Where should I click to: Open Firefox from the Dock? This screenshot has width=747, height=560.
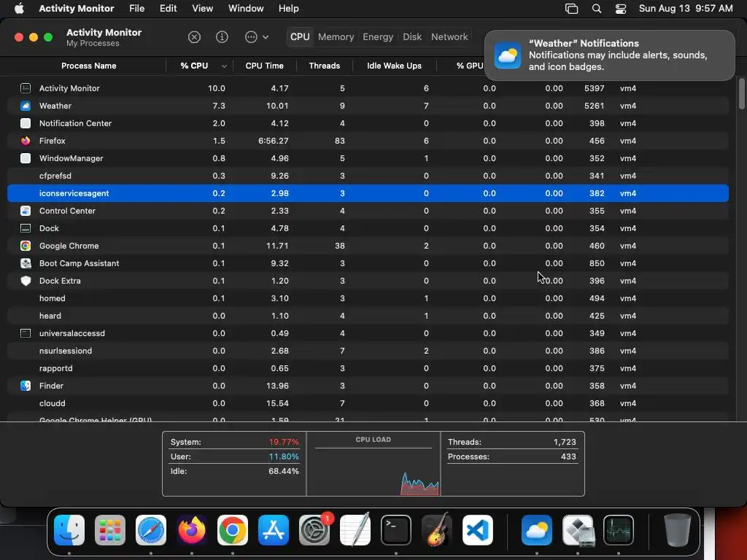(192, 530)
